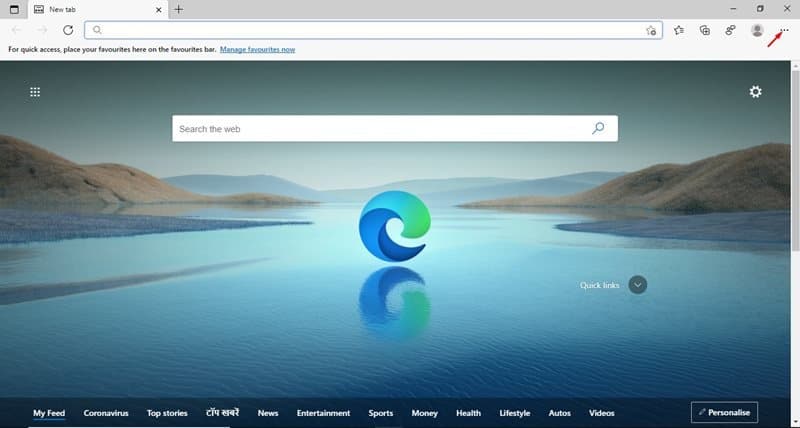
Task: Open the Collections icon
Action: tap(705, 30)
